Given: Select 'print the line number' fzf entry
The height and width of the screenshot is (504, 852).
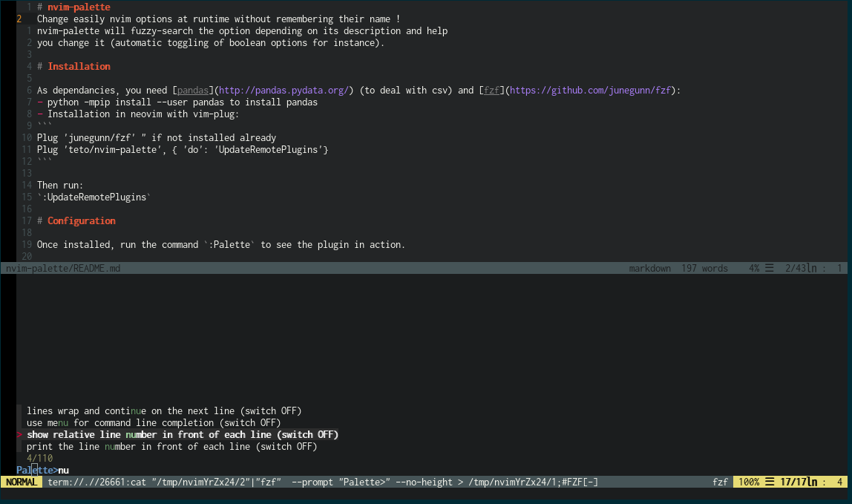Looking at the screenshot, I should (171, 446).
